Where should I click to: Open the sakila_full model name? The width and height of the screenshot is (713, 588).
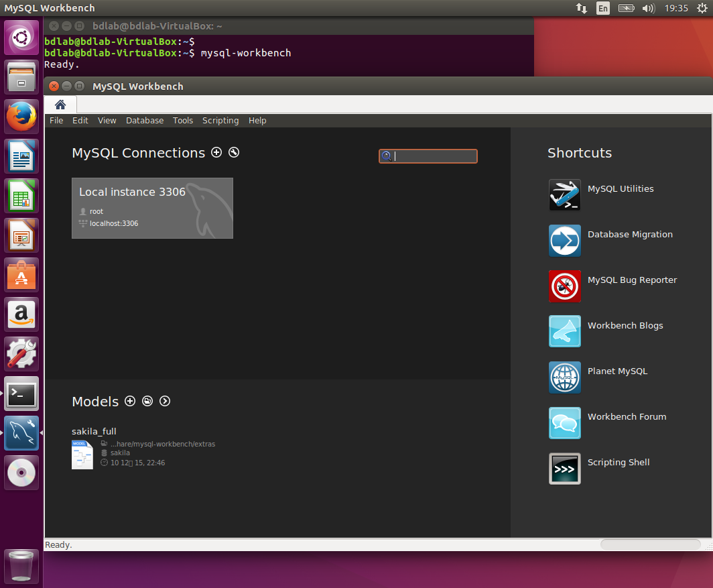[x=94, y=431]
